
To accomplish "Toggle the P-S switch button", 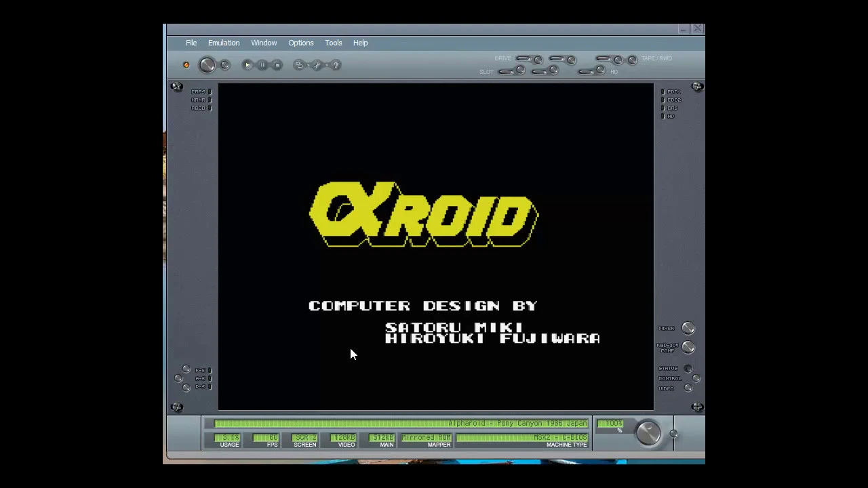I will (x=186, y=388).
